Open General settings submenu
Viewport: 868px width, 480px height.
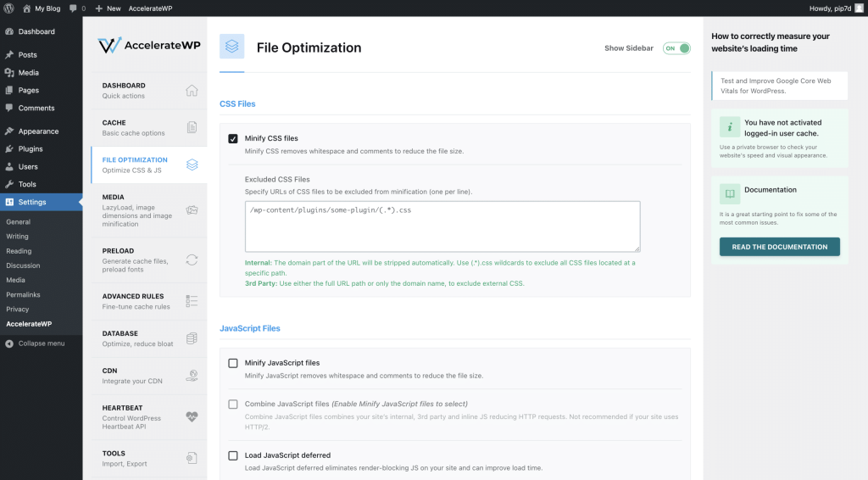(19, 222)
